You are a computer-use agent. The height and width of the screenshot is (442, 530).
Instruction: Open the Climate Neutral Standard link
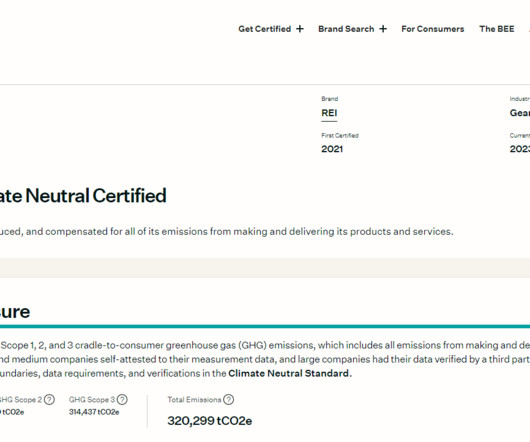(x=290, y=373)
